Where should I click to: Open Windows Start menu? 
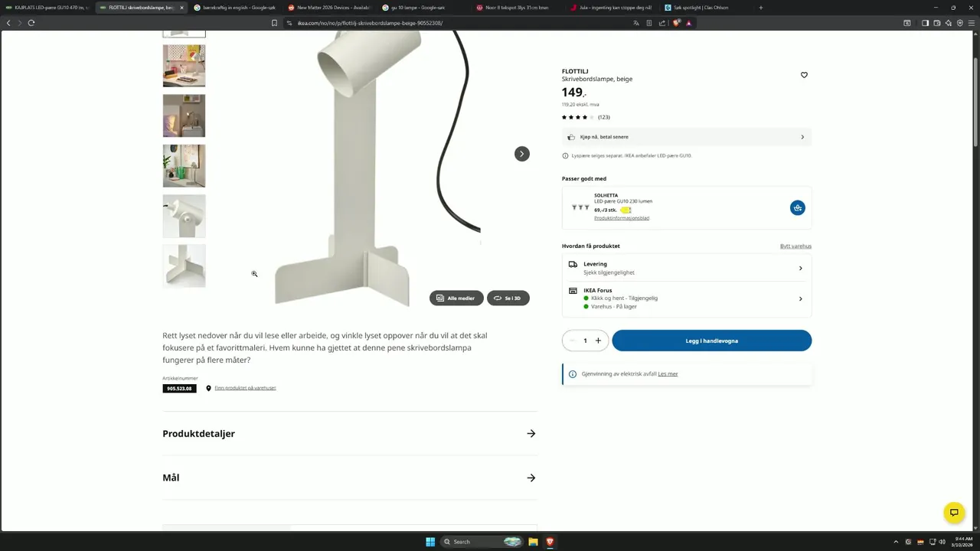tap(430, 542)
